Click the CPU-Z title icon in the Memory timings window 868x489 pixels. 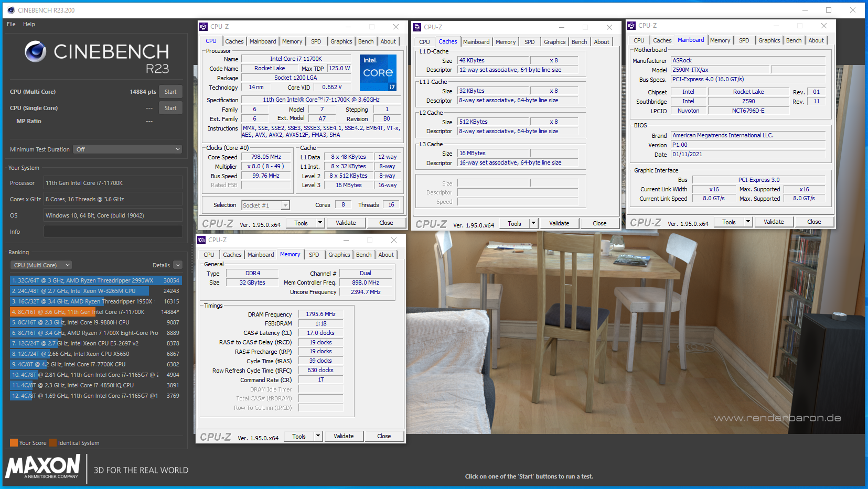(202, 240)
